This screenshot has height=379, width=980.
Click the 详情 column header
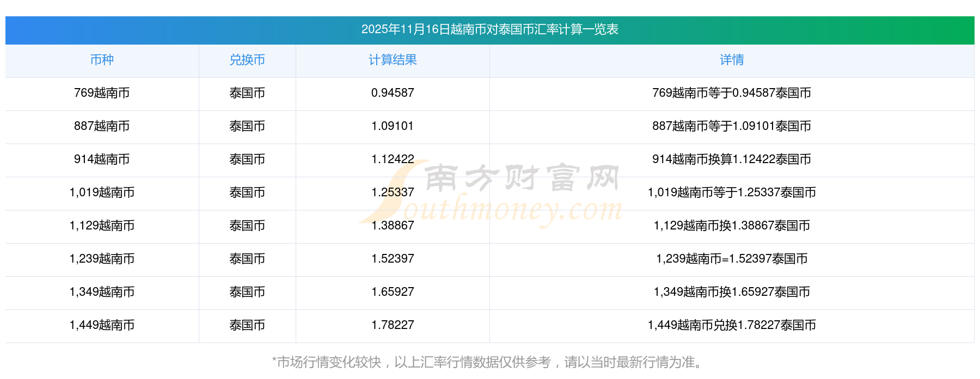pos(732,60)
